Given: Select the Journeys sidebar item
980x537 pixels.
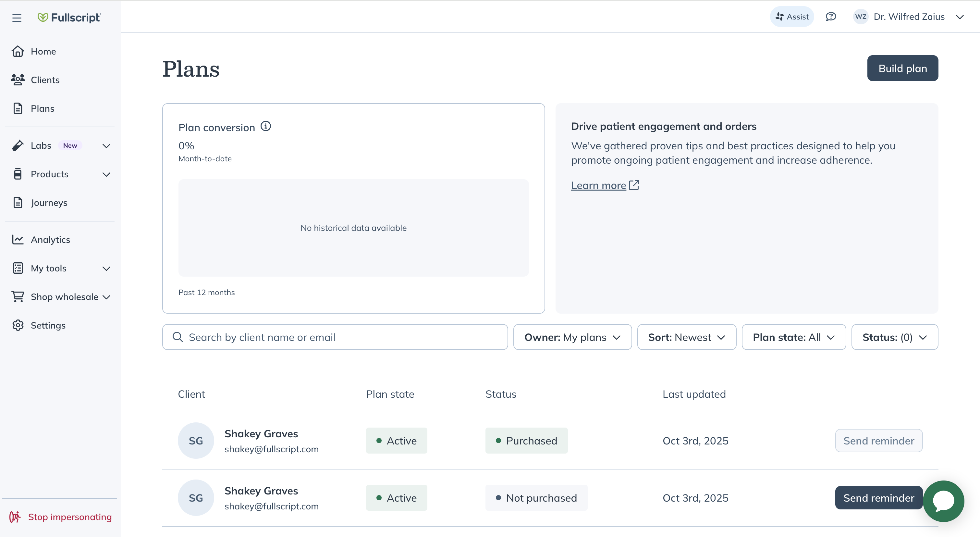Looking at the screenshot, I should coord(49,203).
